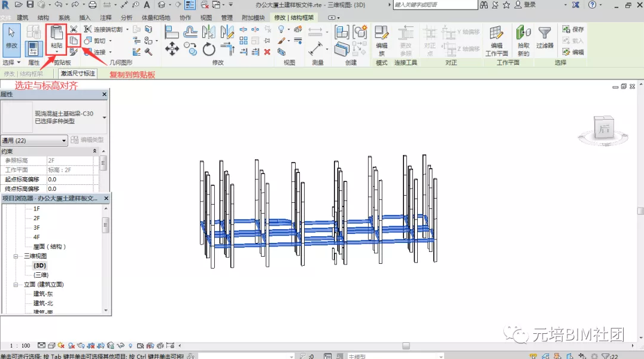Click the Paste (粘贴) clipboard button

(x=56, y=36)
